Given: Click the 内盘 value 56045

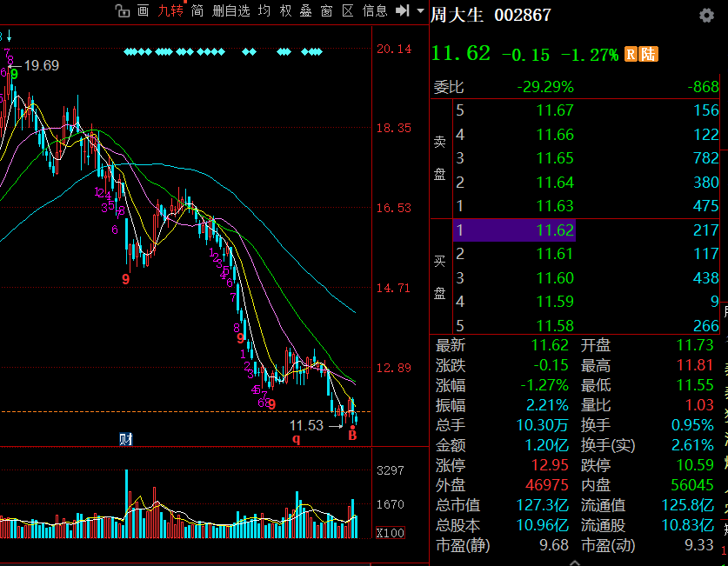Looking at the screenshot, I should (692, 485).
